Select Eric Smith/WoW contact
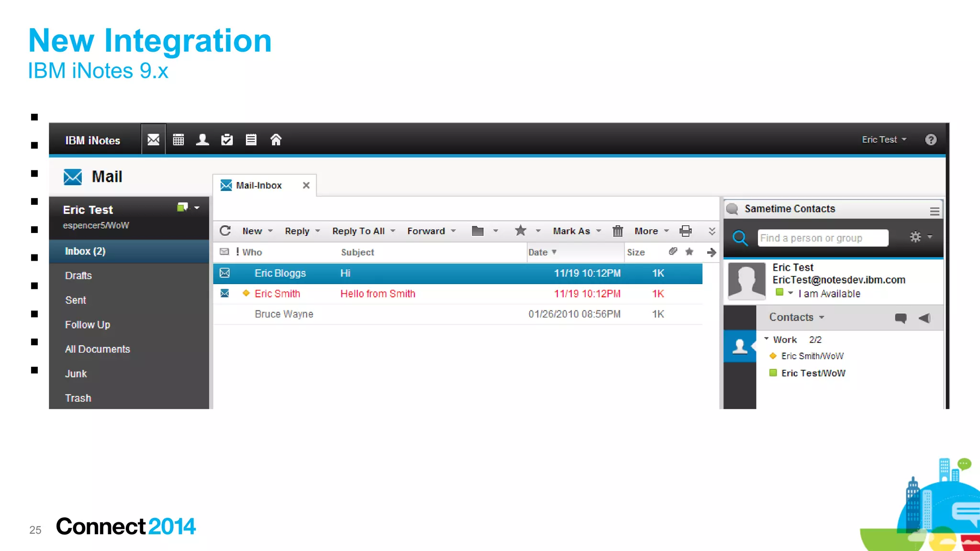This screenshot has height=551, width=980. pos(812,356)
